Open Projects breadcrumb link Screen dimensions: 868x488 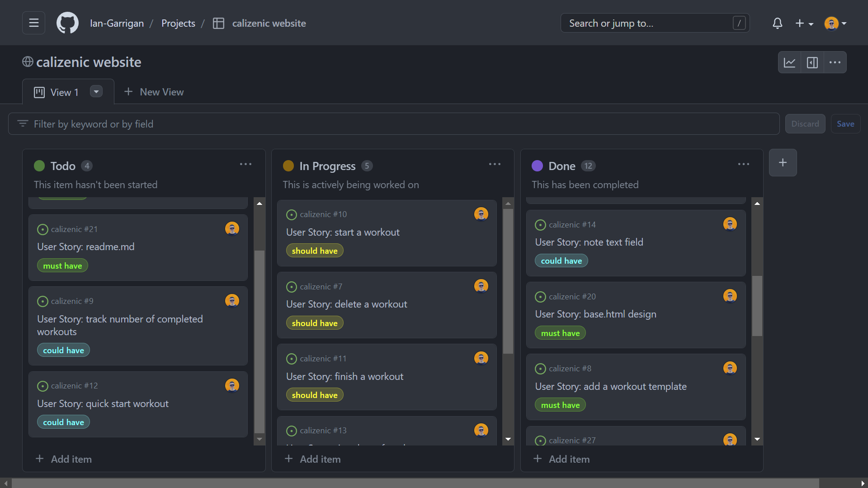pyautogui.click(x=178, y=23)
